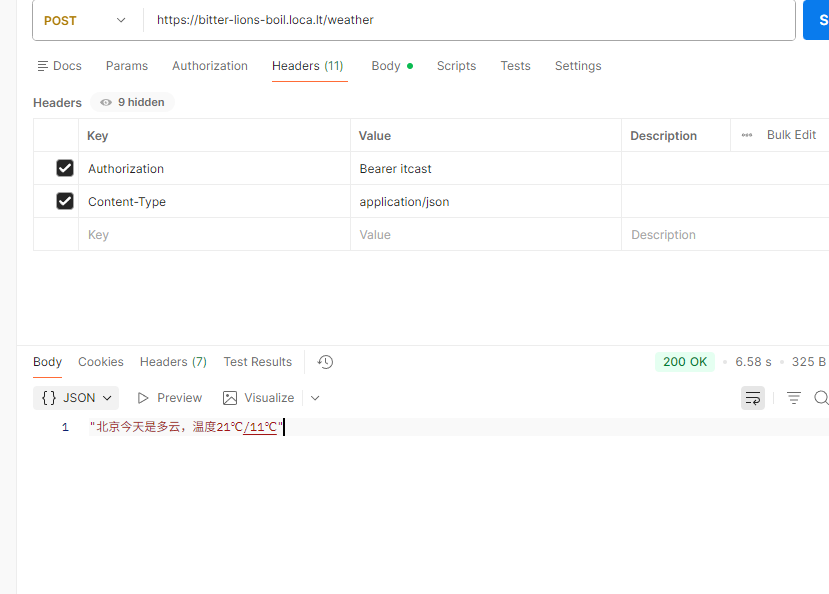Image resolution: width=829 pixels, height=594 pixels.
Task: Click the blue Send button
Action: (816, 20)
